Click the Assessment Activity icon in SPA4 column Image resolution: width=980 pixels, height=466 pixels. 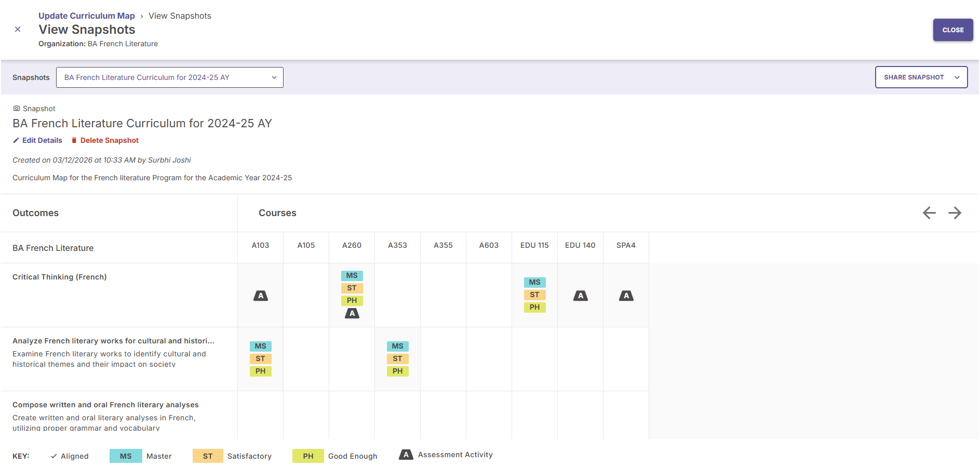click(x=626, y=296)
